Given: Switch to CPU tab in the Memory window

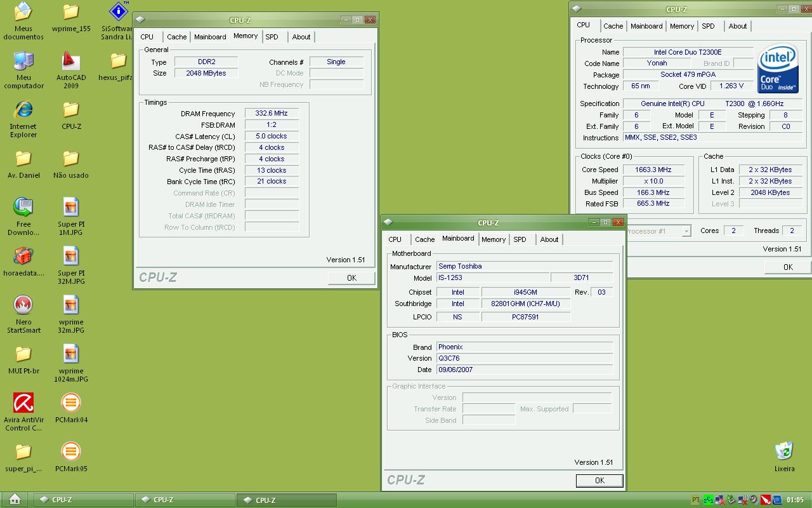Looking at the screenshot, I should coord(147,37).
